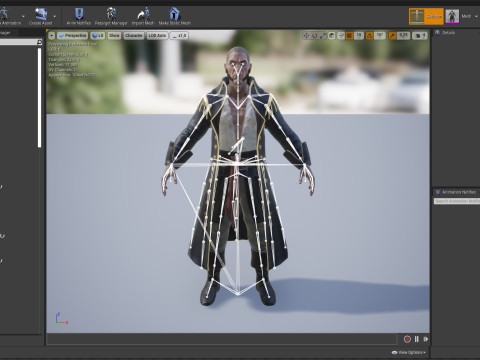Open the grid snap value 10 menu

pos(359,35)
